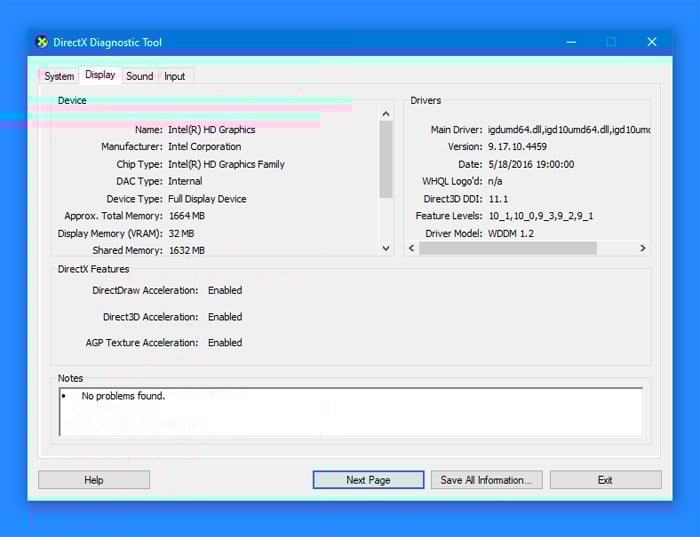Click the Direct3D Acceleration 'Enabled' status

tap(225, 317)
